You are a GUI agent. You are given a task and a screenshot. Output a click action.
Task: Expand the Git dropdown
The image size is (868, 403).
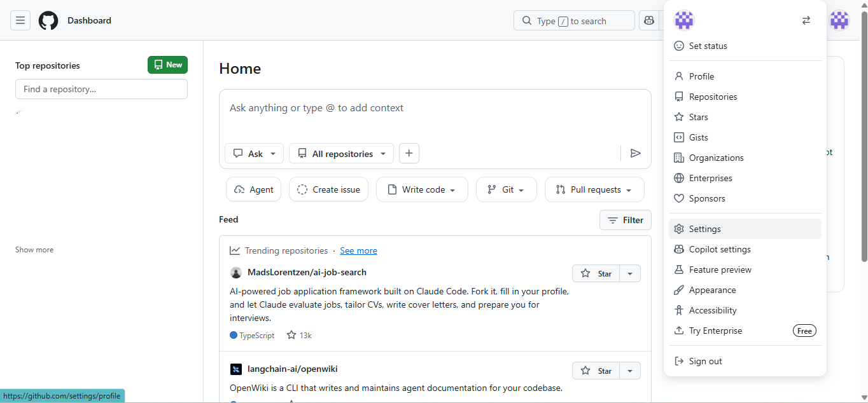507,189
